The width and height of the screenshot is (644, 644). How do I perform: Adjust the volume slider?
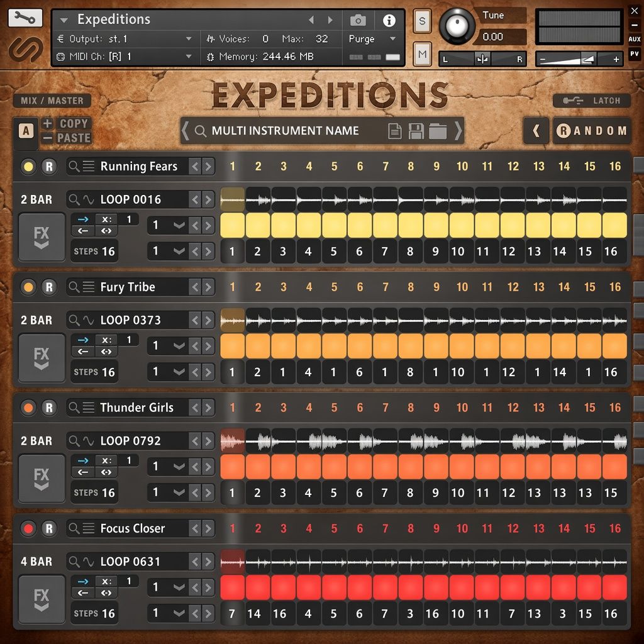[579, 59]
